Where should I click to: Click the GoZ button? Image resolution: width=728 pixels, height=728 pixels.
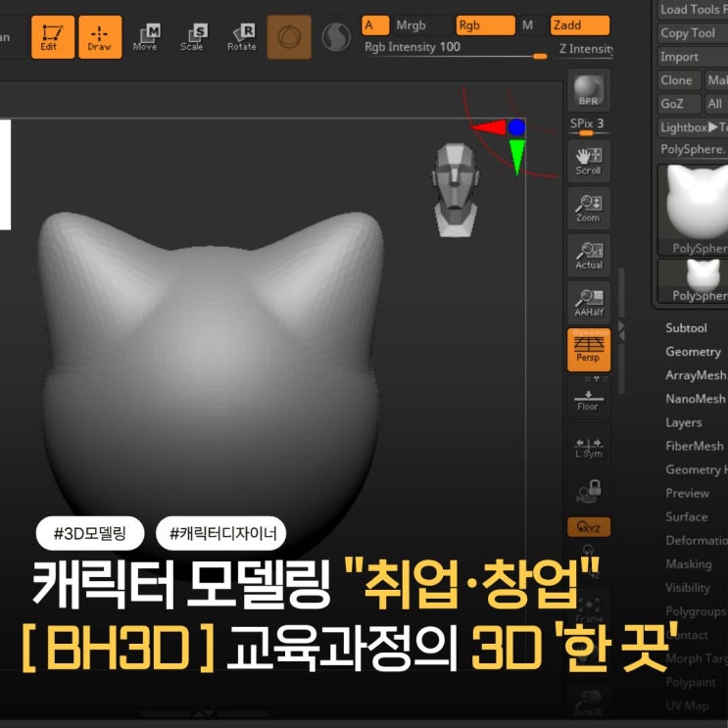pos(679,104)
